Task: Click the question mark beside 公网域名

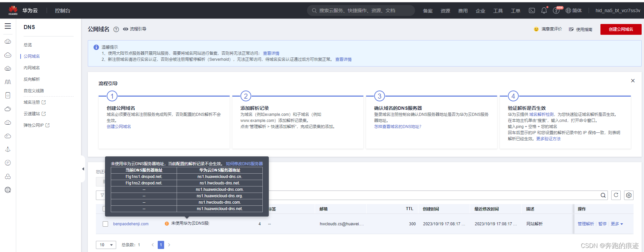Action: tap(116, 29)
